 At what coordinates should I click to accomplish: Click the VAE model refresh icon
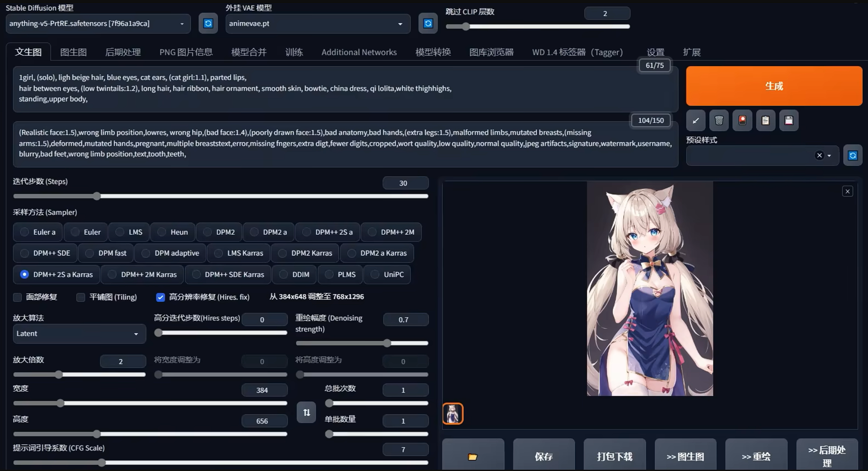[428, 23]
